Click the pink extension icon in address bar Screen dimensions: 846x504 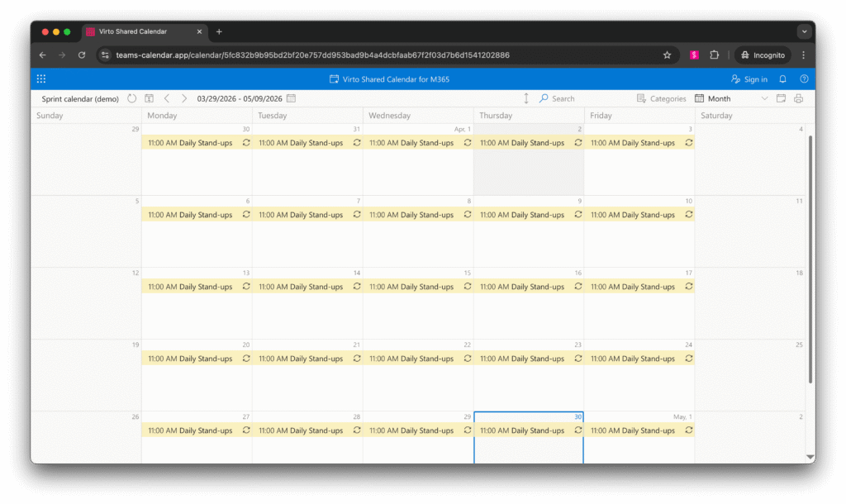point(694,55)
